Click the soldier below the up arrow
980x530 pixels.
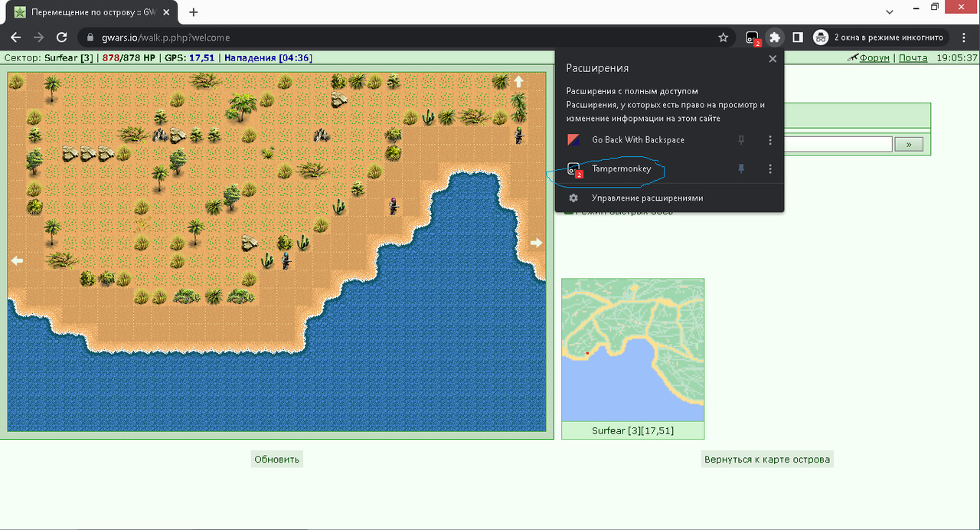518,135
